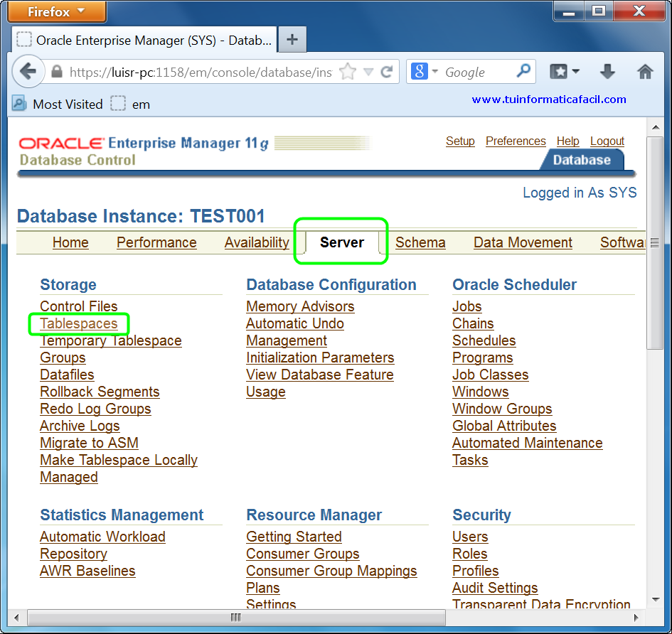Go to the Firefox home page icon

tap(644, 72)
